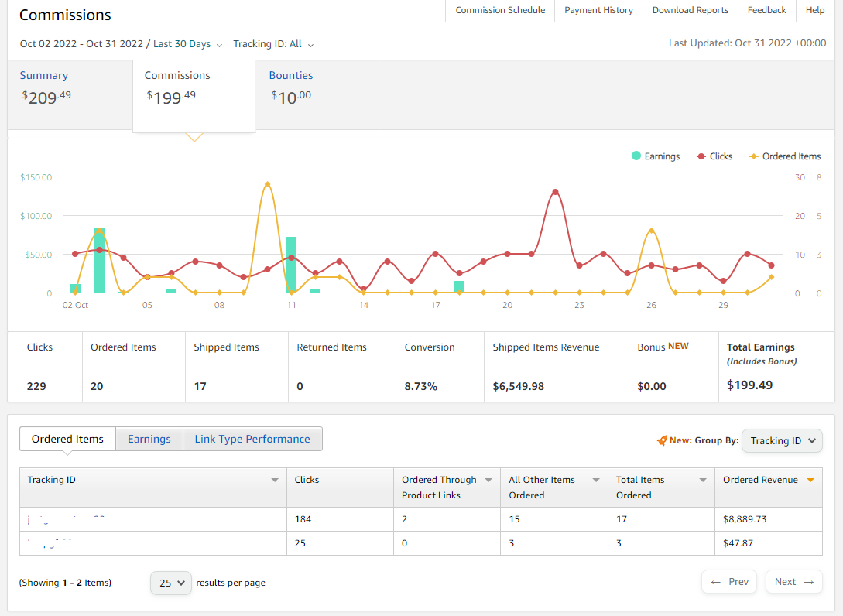
Task: Click the earnings bar at 18 Oct
Action: coord(458,287)
